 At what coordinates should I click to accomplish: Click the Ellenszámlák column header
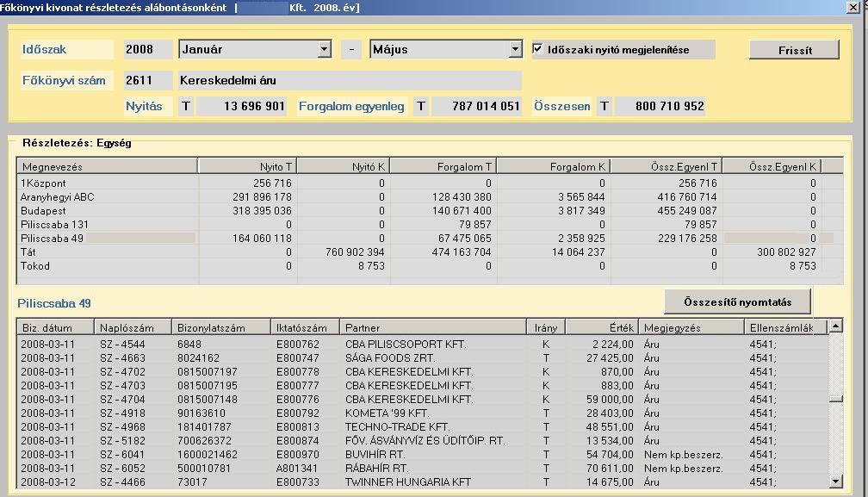click(785, 327)
